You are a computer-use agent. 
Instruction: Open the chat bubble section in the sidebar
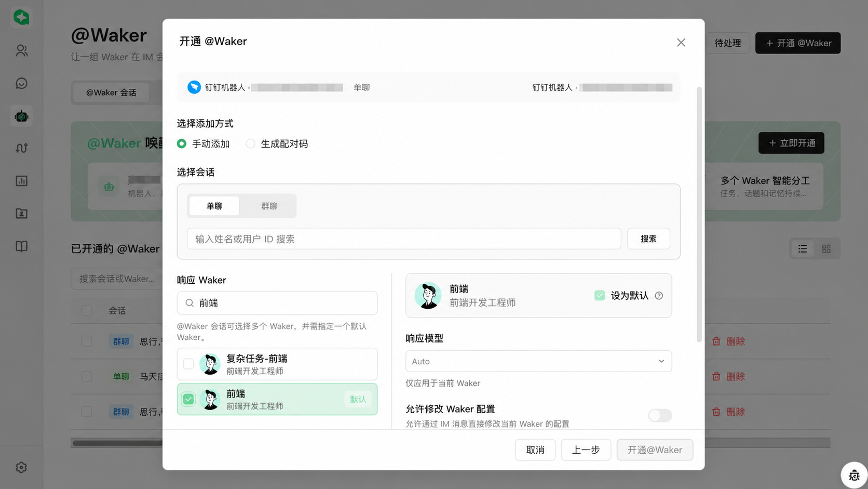21,83
